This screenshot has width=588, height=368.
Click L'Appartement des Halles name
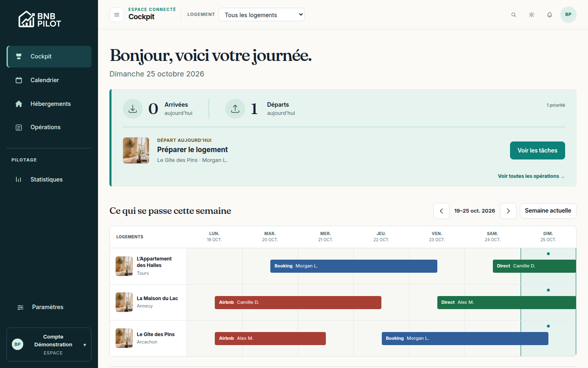[154, 262]
